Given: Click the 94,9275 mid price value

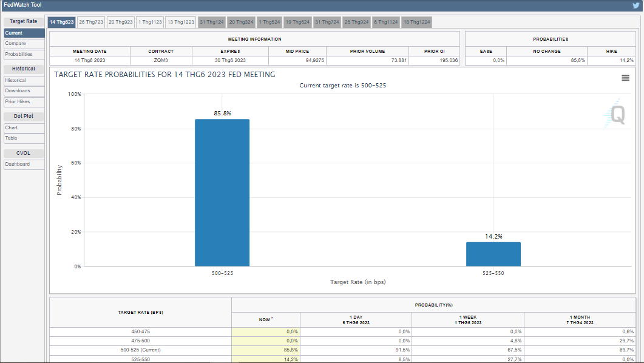Looking at the screenshot, I should coord(314,60).
